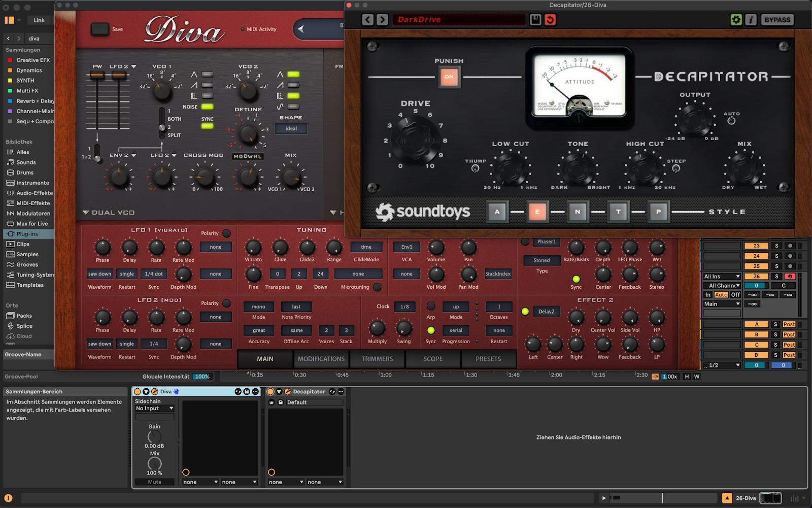Click the Decapitator DRIVE knob

[415, 141]
